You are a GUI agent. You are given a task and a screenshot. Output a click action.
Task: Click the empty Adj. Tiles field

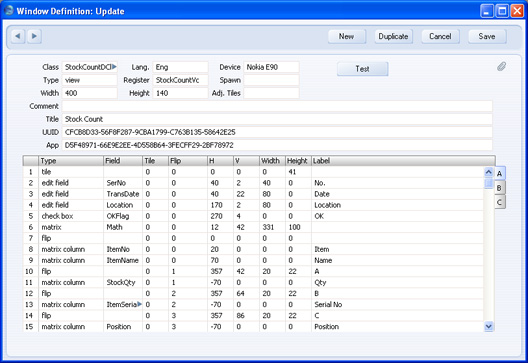click(271, 93)
